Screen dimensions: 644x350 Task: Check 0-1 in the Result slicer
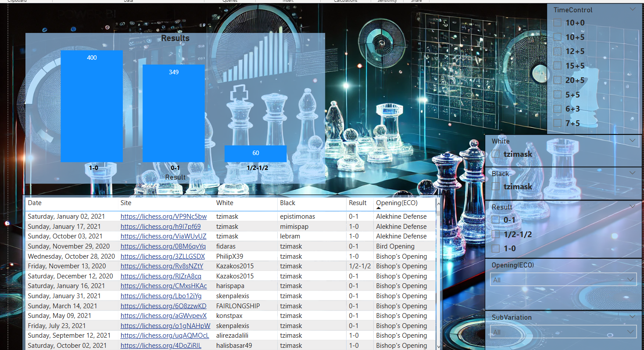pos(496,220)
